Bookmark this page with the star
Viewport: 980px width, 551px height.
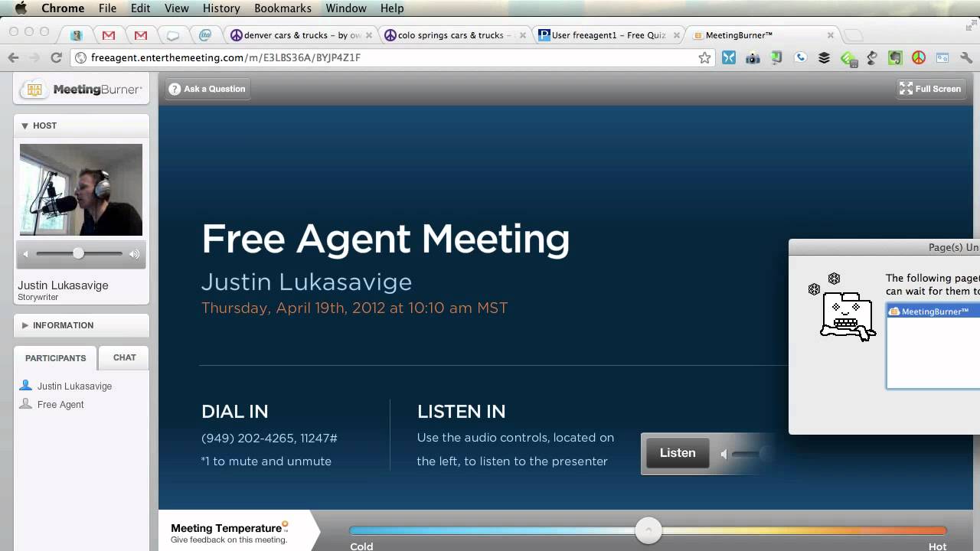click(704, 57)
